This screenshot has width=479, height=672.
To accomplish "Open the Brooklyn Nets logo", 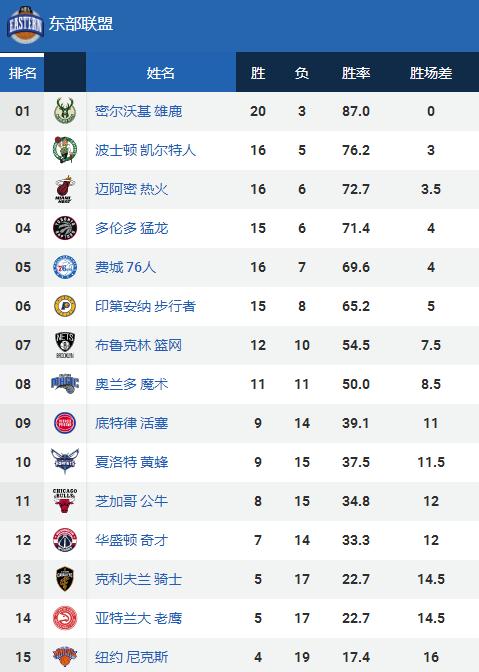I will 65,345.
